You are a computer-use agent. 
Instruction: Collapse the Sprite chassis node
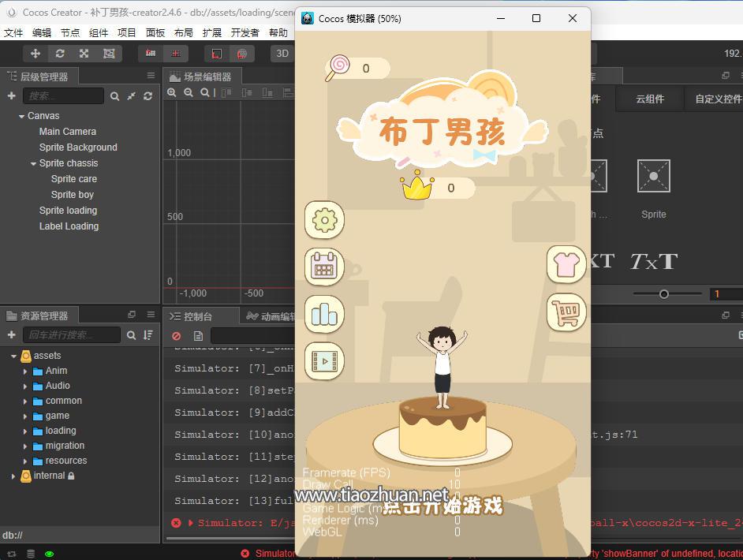pyautogui.click(x=33, y=163)
